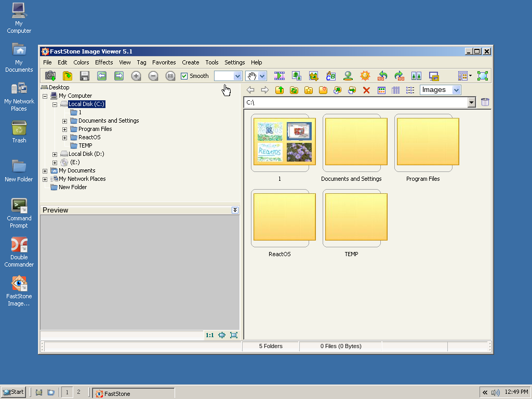Image resolution: width=532 pixels, height=399 pixels.
Task: Open the address bar path dropdown arrow
Action: (471, 102)
